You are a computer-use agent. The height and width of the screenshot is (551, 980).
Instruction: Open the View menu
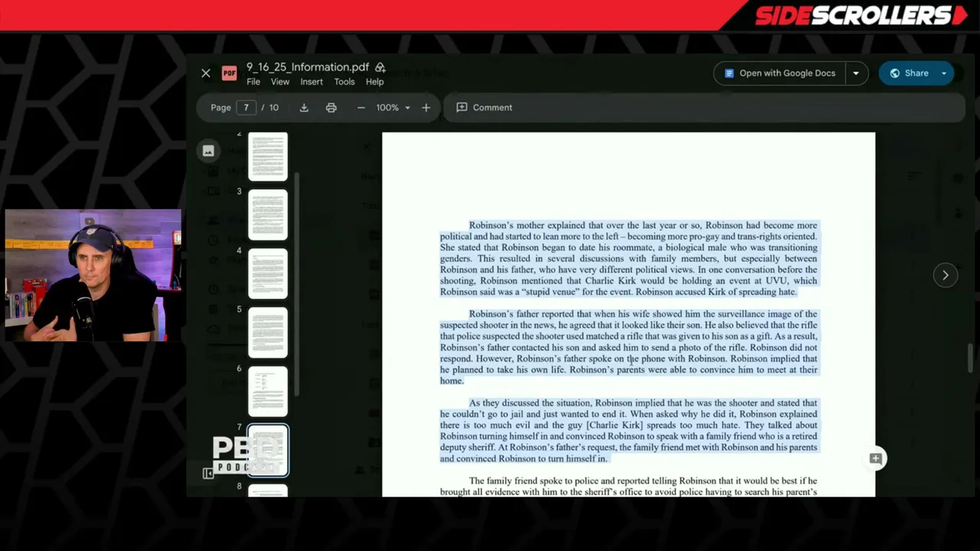280,82
